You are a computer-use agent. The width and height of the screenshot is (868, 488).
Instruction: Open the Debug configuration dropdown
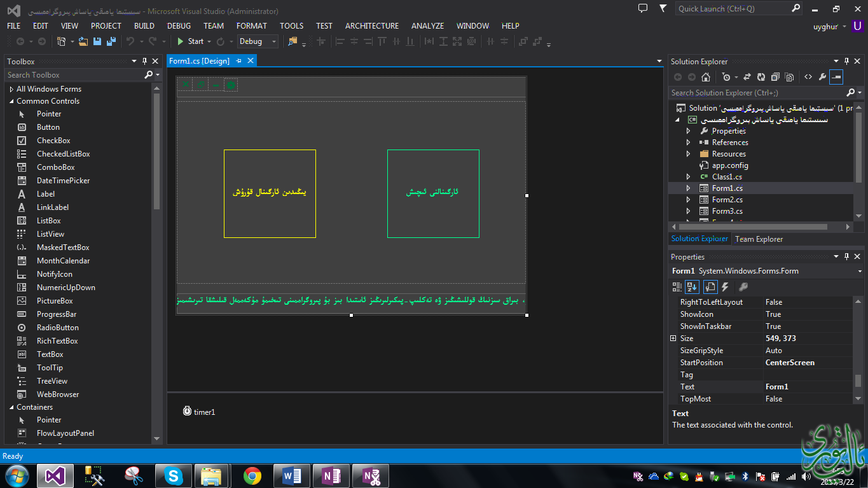click(258, 41)
